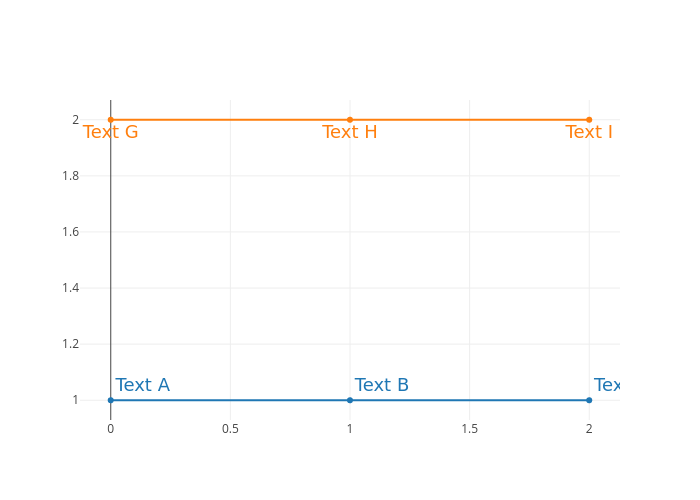Click the orange data point above Text I

click(589, 120)
